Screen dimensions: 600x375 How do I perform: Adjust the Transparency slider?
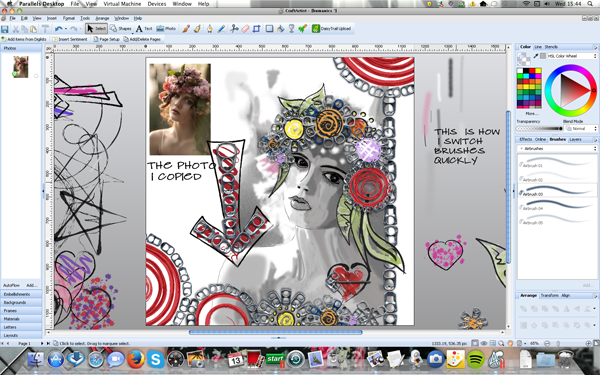[x=539, y=129]
